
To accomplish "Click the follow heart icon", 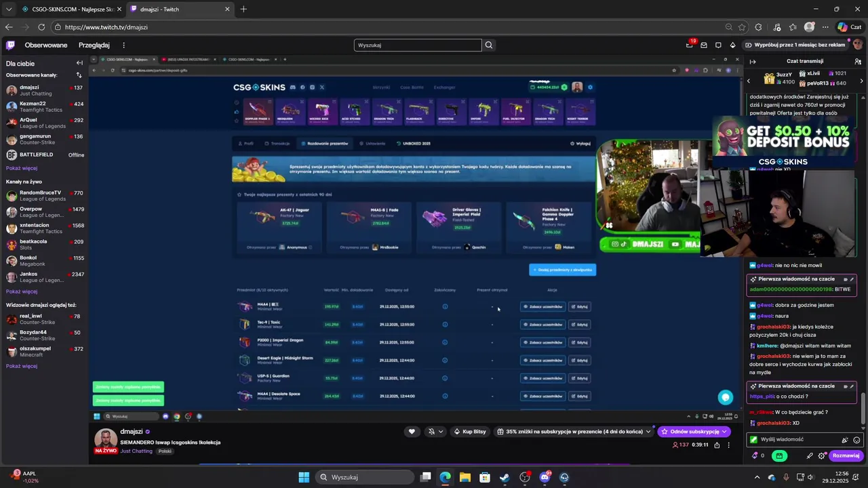I will [x=412, y=432].
